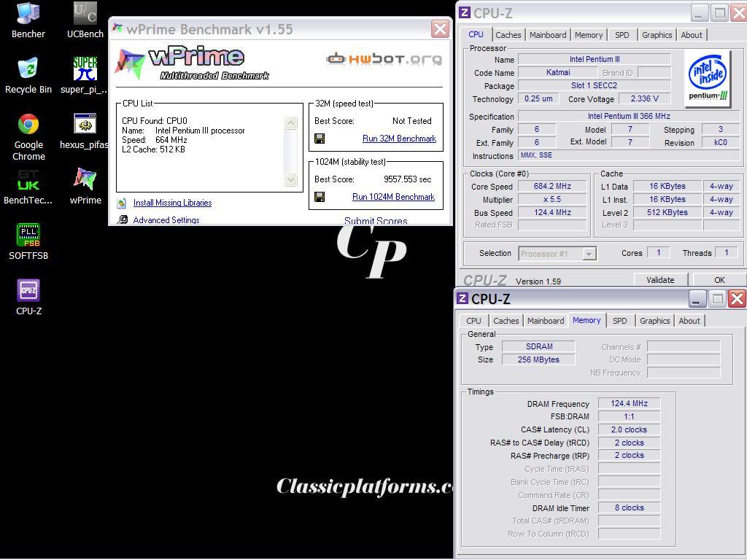Click the memory Size value 256 MBytes
This screenshot has height=560, width=747.
(539, 359)
